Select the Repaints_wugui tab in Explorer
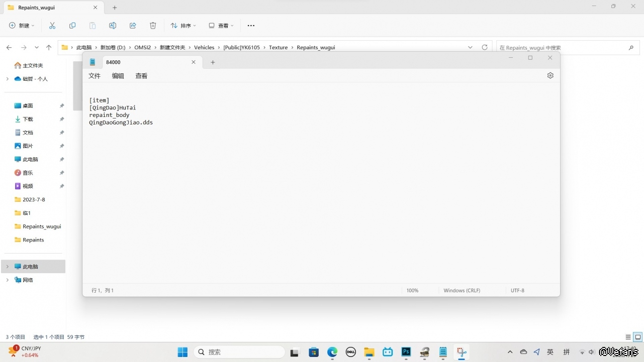The width and height of the screenshot is (644, 362). (x=53, y=8)
